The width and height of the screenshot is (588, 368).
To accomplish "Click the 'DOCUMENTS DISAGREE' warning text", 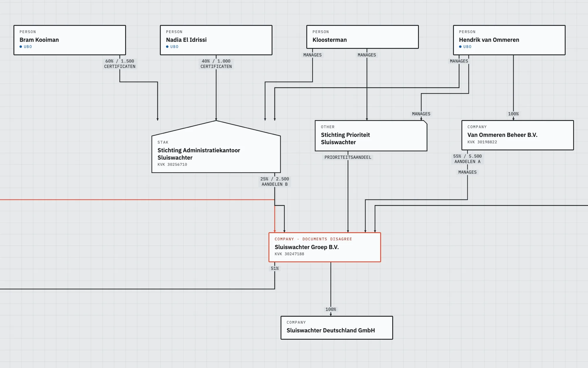I will [327, 239].
